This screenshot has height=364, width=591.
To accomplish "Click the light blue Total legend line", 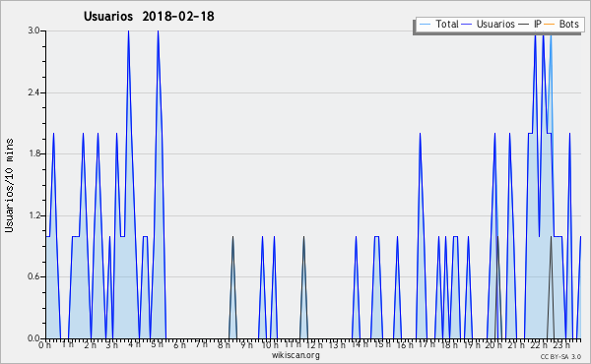I will point(425,25).
